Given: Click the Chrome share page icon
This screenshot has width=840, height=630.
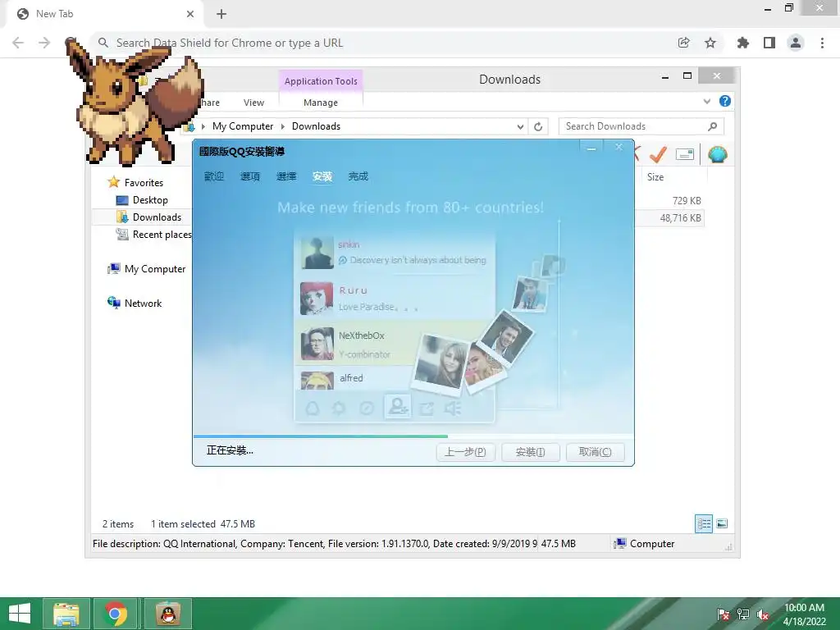Looking at the screenshot, I should tap(683, 43).
